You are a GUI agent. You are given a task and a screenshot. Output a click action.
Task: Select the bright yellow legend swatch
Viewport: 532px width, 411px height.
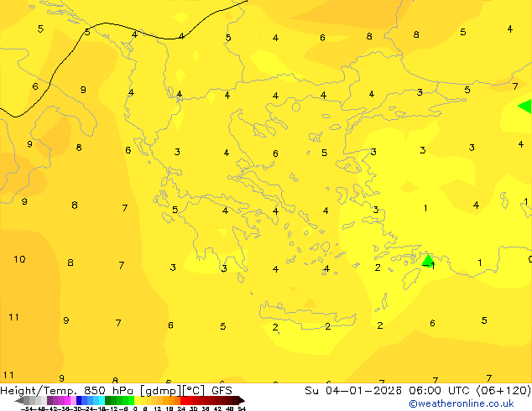pyautogui.click(x=137, y=400)
